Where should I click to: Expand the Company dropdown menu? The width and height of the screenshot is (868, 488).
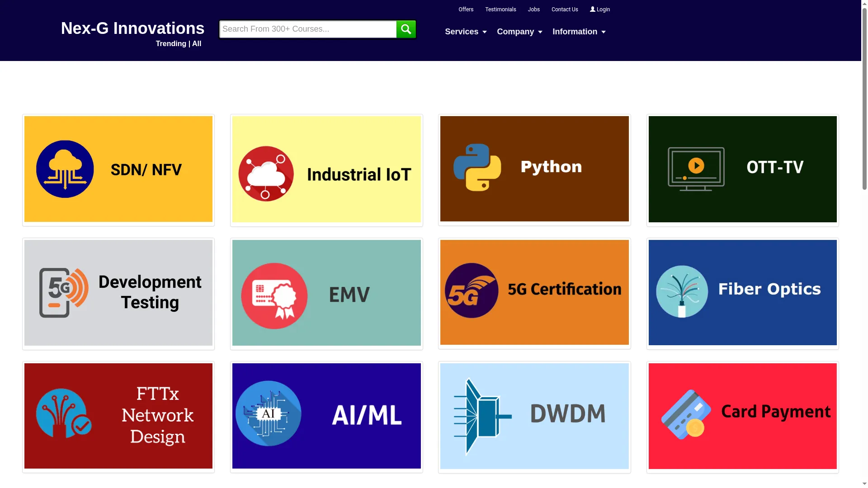[x=519, y=32]
